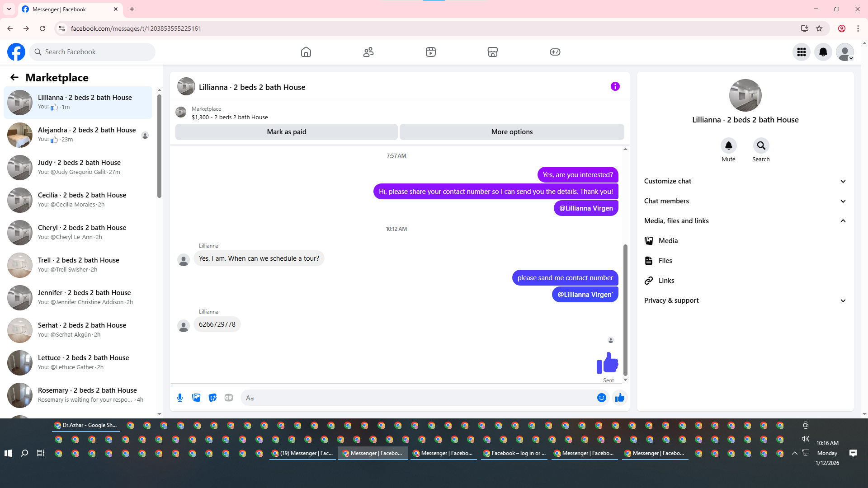Expand Privacy & support section
This screenshot has height=488, width=868.
[x=745, y=300]
